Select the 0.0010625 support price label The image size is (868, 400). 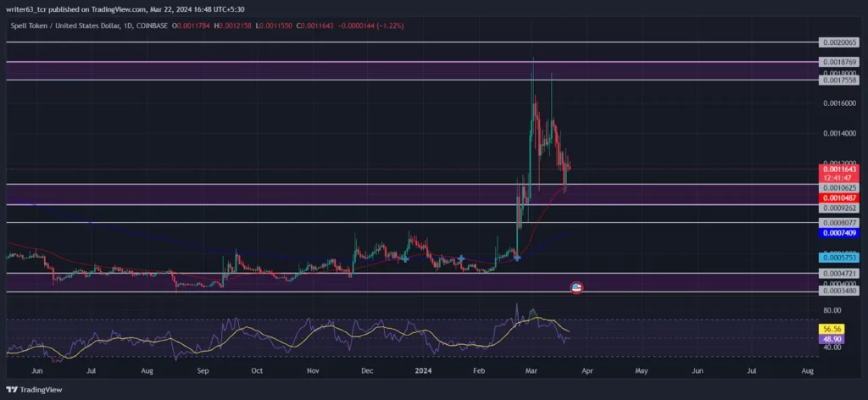click(839, 188)
